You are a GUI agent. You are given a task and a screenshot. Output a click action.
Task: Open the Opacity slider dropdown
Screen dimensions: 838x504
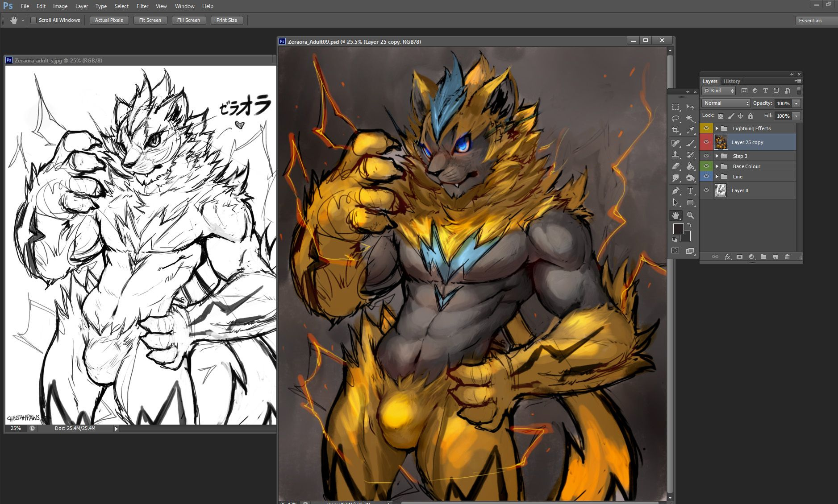click(796, 103)
